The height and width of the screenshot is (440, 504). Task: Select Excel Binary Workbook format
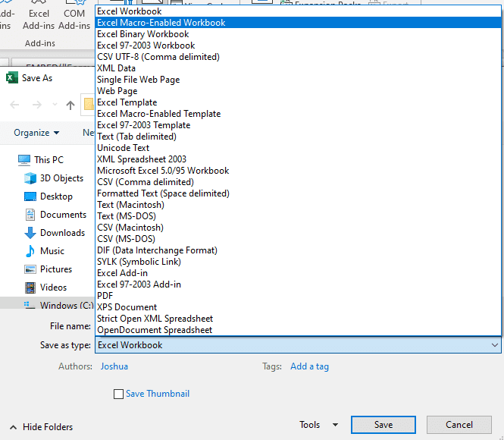point(299,34)
